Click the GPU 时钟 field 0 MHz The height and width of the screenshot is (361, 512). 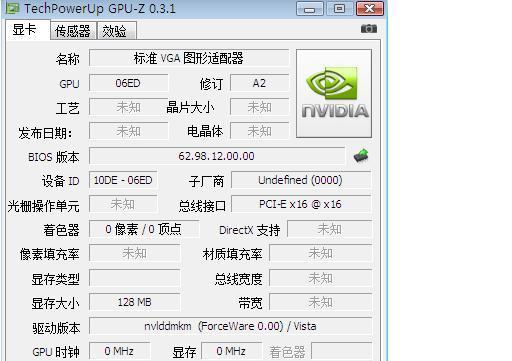click(x=119, y=351)
